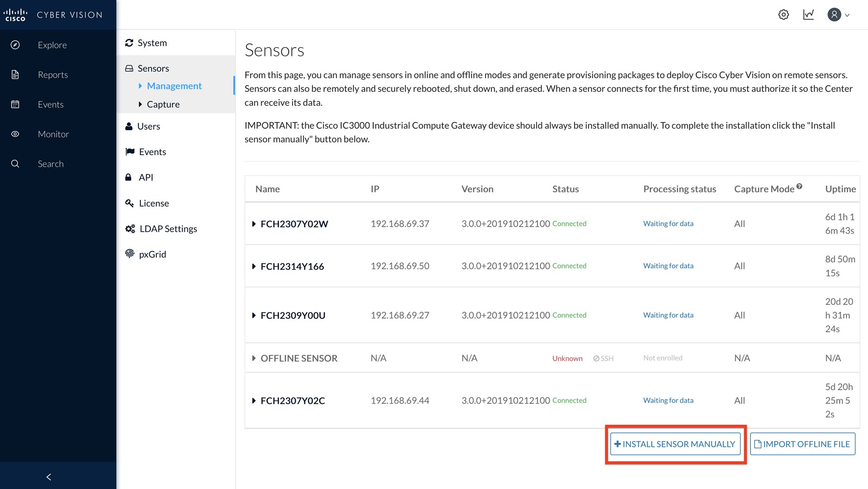Screen dimensions: 868x489
Task: Click the Sensors page heading
Action: (x=274, y=50)
